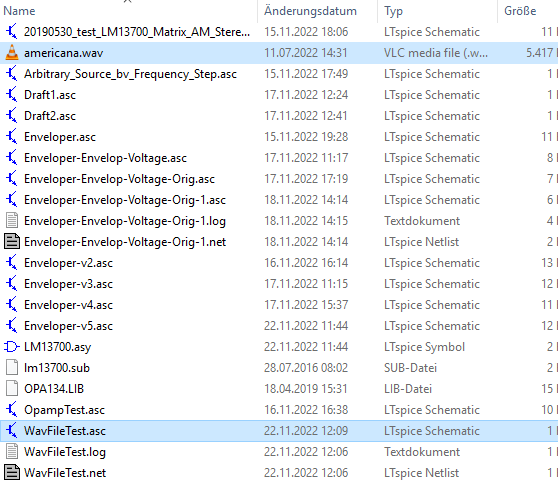
Task: Select file name americana.wav
Action: [63, 53]
